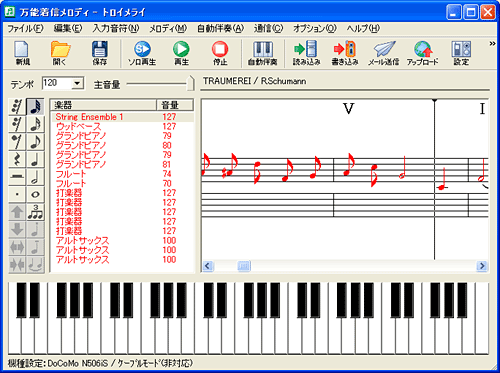The height and width of the screenshot is (373, 500).
Task: Open the メロディ(M) menu
Action: pyautogui.click(x=168, y=29)
